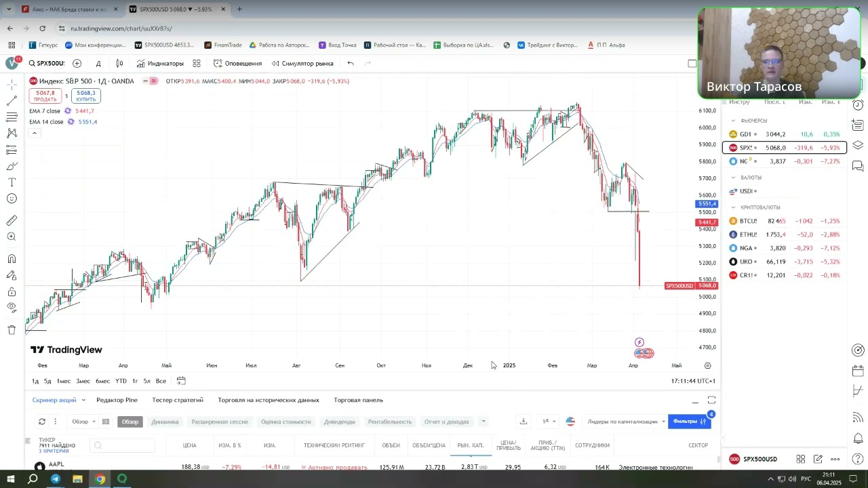Toggle hide all drawings eye icon
Screen dimensions: 868x488
[12, 308]
